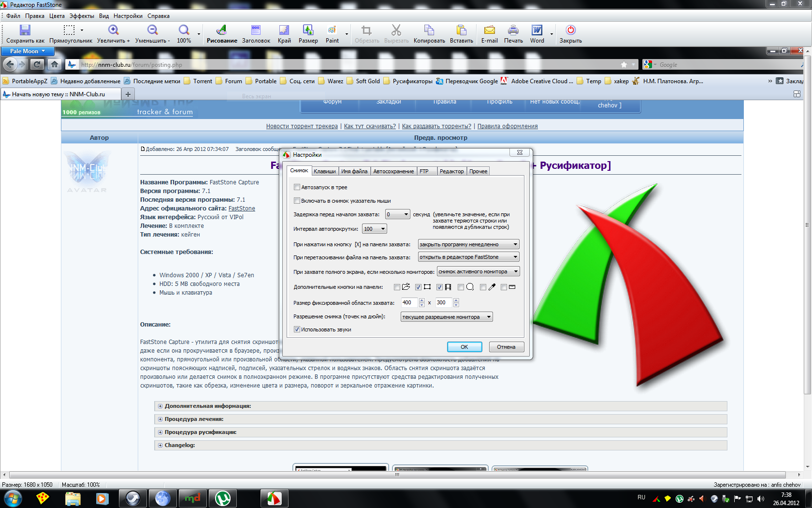The width and height of the screenshot is (812, 508).
Task: Open the Rectangle selection dropdown
Action: tap(82, 30)
